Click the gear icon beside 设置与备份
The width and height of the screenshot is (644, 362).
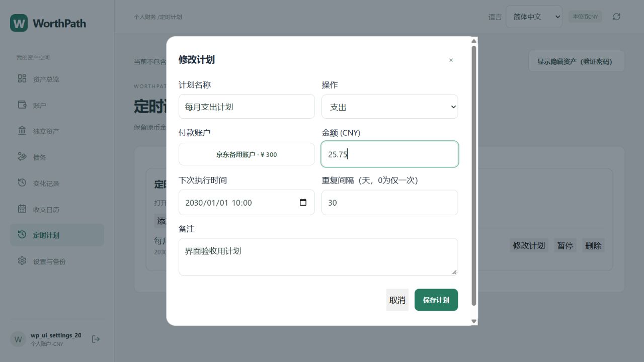22,261
